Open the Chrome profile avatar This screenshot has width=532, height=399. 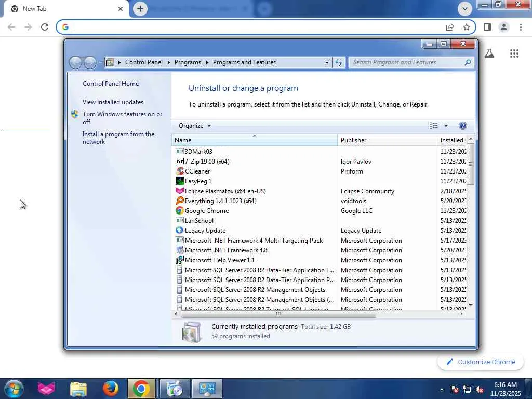click(x=504, y=27)
